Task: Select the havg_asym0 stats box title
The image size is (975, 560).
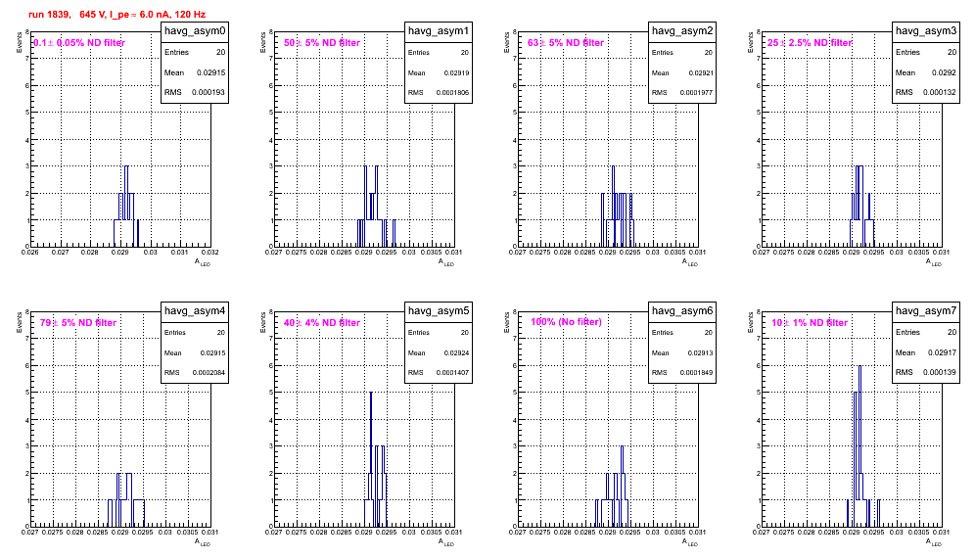Action: tap(195, 31)
